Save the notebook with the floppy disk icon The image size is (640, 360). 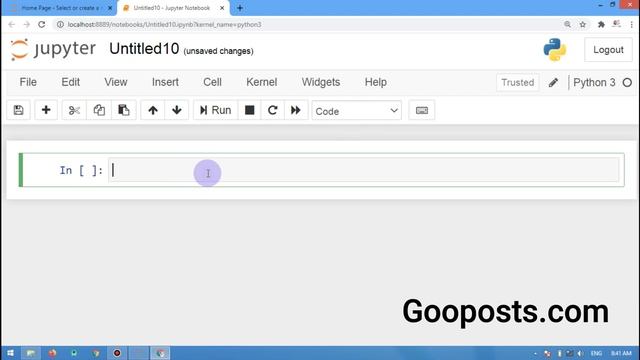18,110
